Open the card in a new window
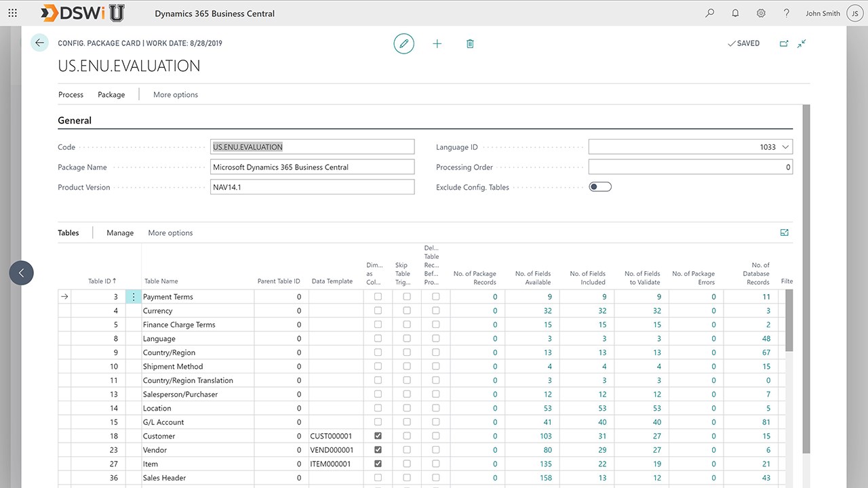The width and height of the screenshot is (868, 488). coord(784,43)
